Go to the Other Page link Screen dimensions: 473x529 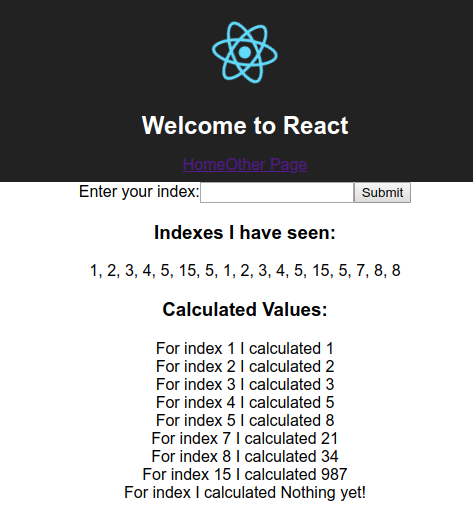pyautogui.click(x=266, y=165)
